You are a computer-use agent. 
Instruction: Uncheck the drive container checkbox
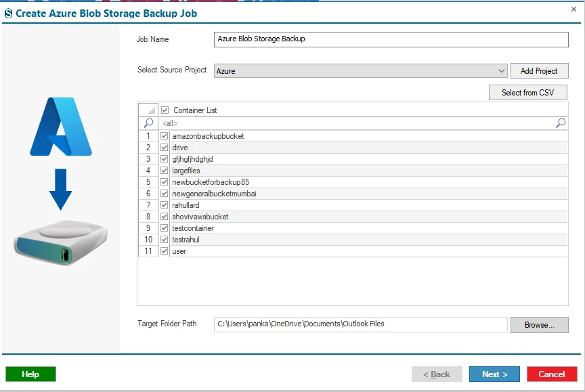pos(164,148)
